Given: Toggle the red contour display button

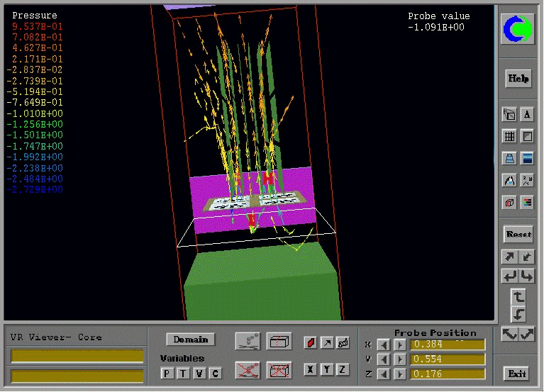Looking at the screenshot, I should [310, 343].
